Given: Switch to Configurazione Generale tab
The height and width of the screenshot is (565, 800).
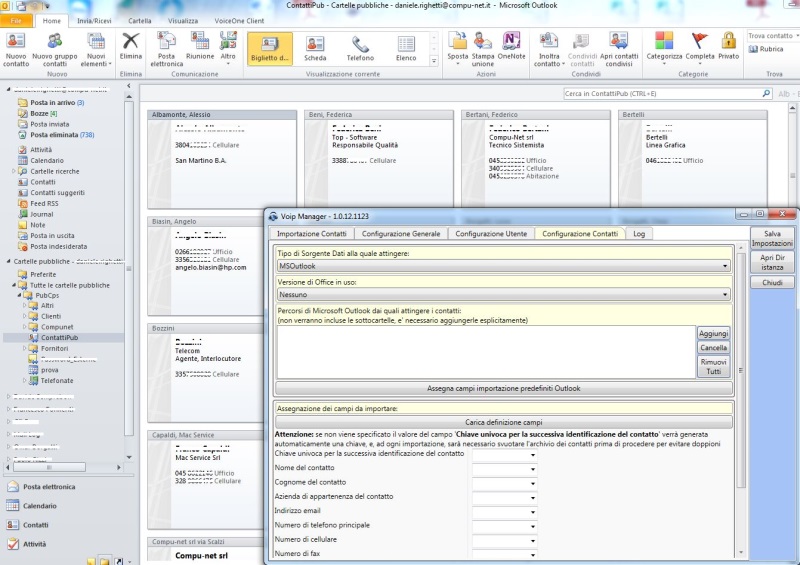Looking at the screenshot, I should click(400, 233).
